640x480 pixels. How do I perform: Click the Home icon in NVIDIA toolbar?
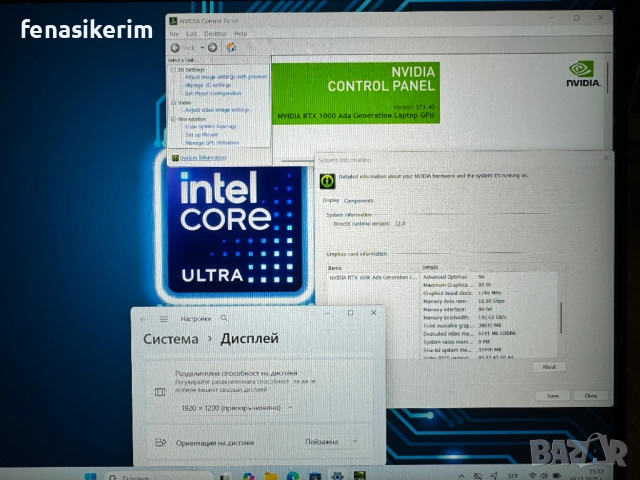coord(231,47)
